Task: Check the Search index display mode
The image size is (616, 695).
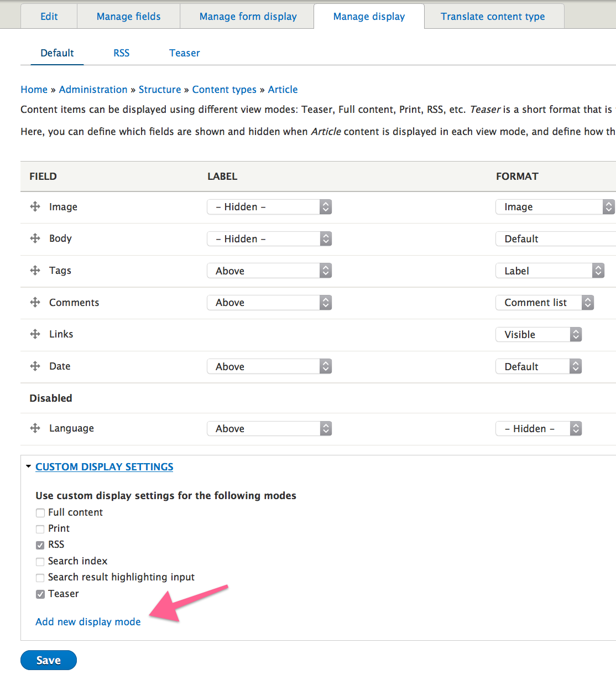Action: click(x=40, y=561)
